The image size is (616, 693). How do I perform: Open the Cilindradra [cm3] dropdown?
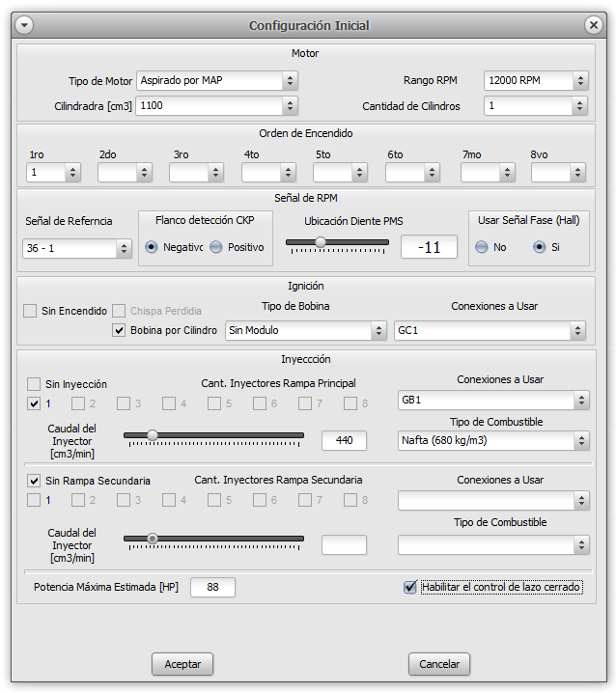216,105
